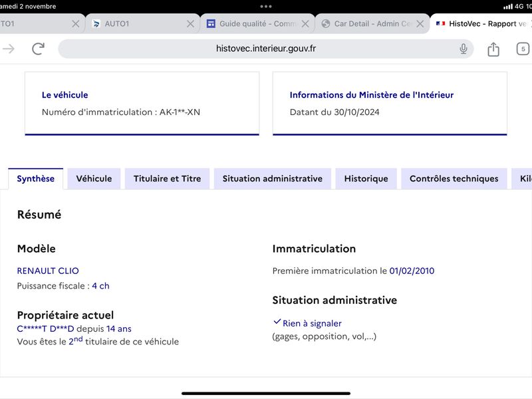Close the Car Detail - Admin tab
Viewport: 532px width, 399px height.
[420, 24]
